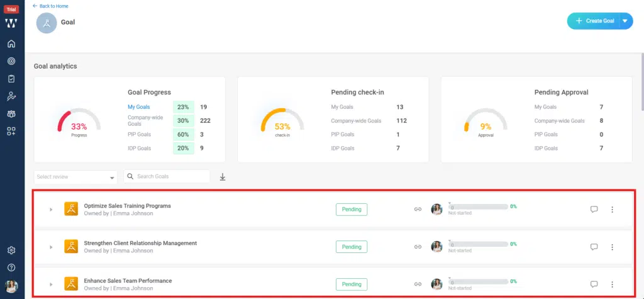Click Pending Approval Company-wide Goals count 8
Image resolution: width=644 pixels, height=299 pixels.
click(601, 120)
